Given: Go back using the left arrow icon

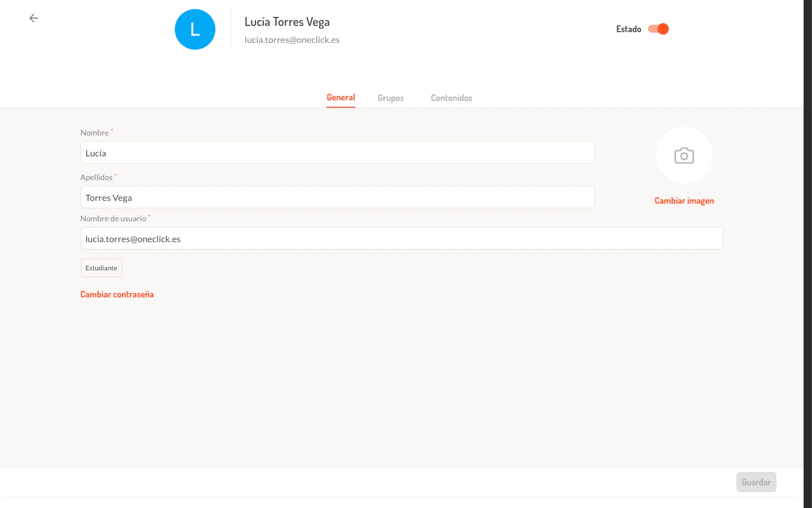Looking at the screenshot, I should (x=34, y=18).
